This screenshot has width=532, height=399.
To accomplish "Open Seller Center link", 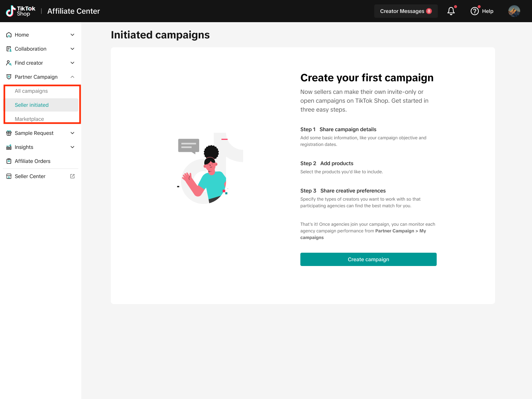I will tap(30, 176).
